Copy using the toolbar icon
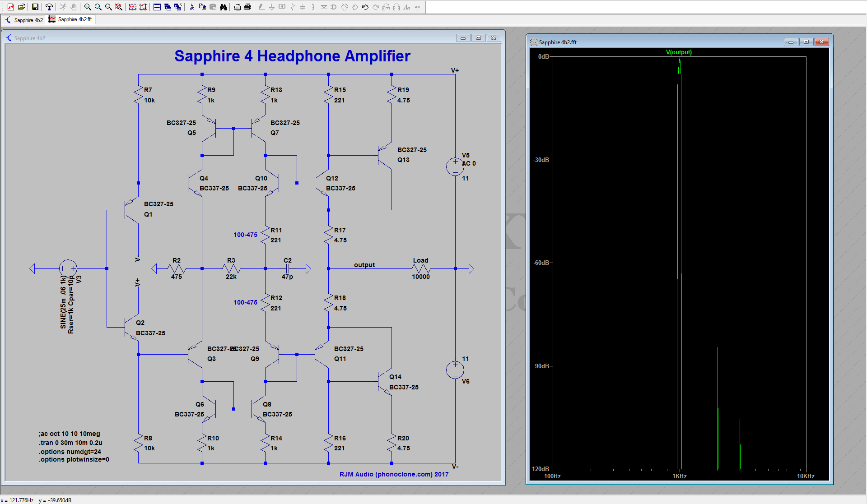The width and height of the screenshot is (867, 504). (x=202, y=7)
